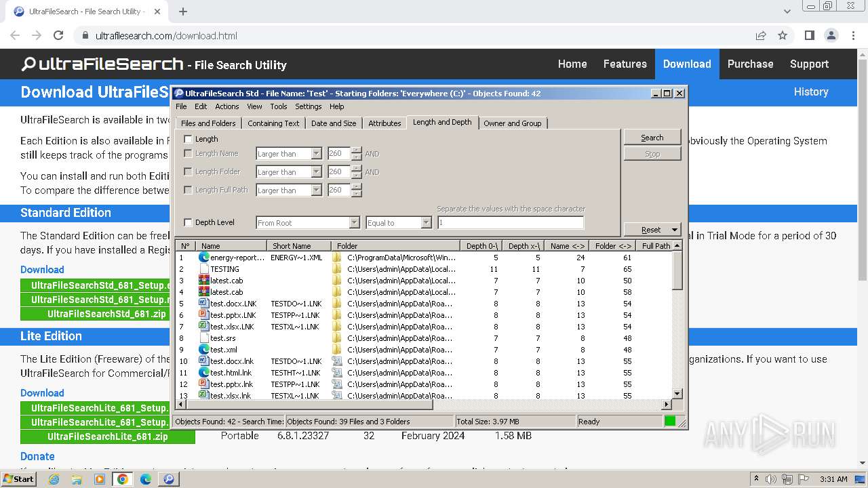The image size is (868, 488).
Task: Enable the Depth Level checkbox
Action: pos(189,222)
